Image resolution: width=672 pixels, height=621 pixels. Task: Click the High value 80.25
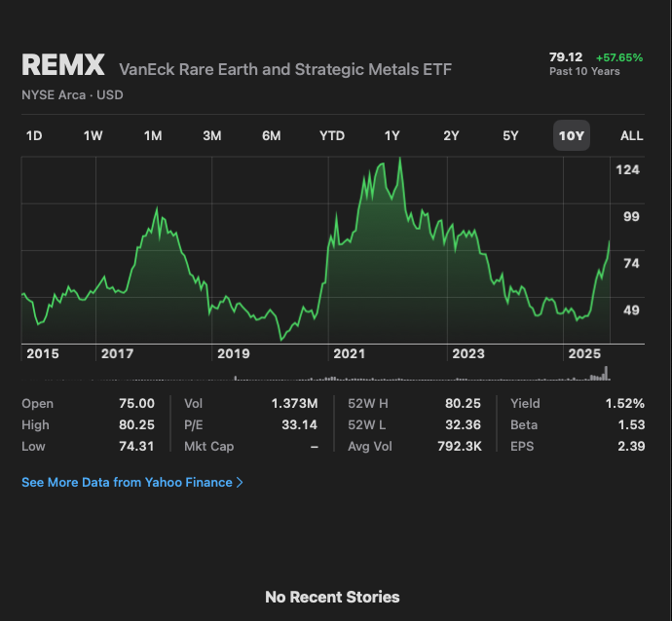(x=136, y=424)
